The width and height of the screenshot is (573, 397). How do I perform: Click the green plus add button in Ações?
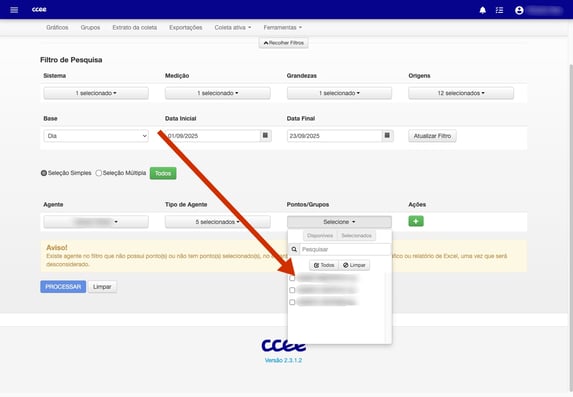[x=416, y=221]
